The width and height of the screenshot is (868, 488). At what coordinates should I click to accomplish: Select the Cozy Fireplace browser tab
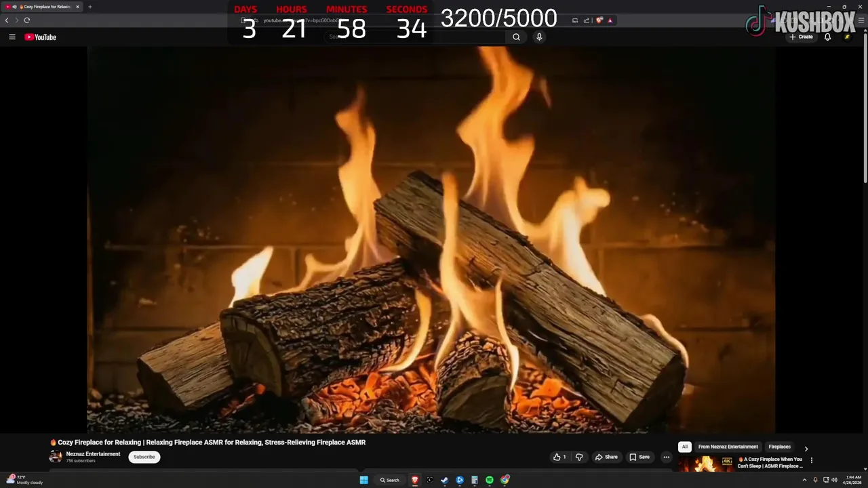tap(43, 7)
